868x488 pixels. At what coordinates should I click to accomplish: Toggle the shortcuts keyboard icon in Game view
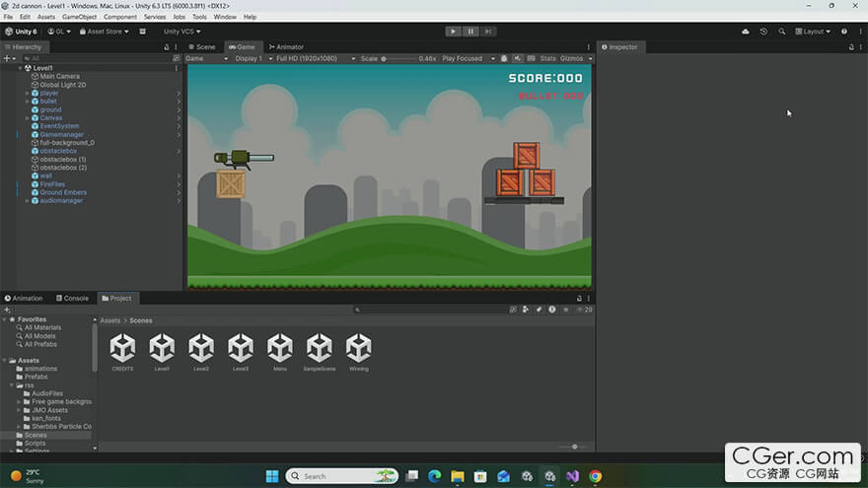click(531, 58)
